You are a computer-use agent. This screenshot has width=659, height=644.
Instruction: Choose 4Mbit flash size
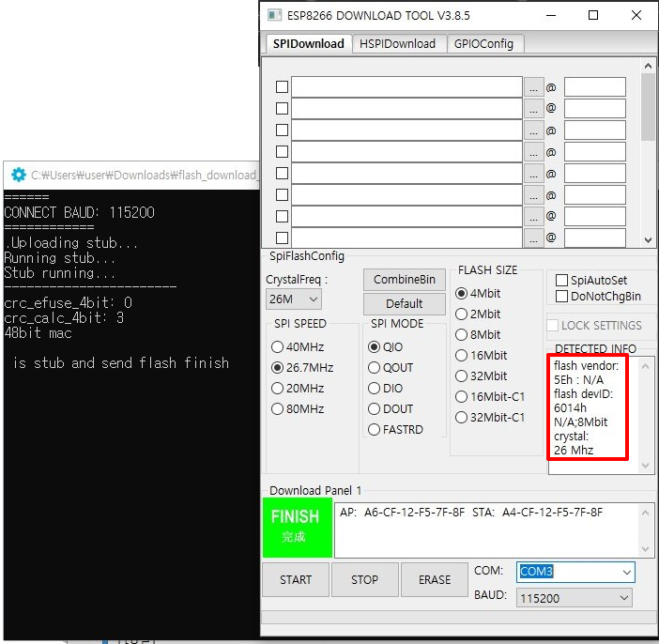click(x=478, y=294)
